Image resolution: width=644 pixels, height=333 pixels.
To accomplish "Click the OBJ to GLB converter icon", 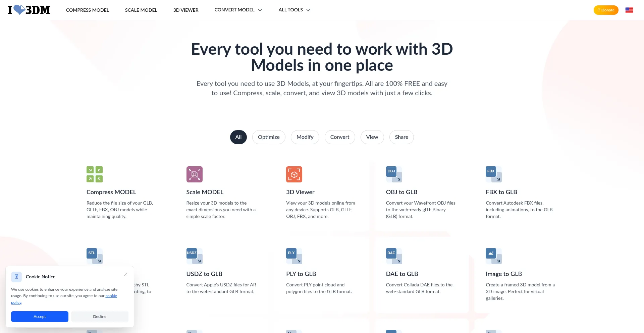I will pyautogui.click(x=394, y=174).
